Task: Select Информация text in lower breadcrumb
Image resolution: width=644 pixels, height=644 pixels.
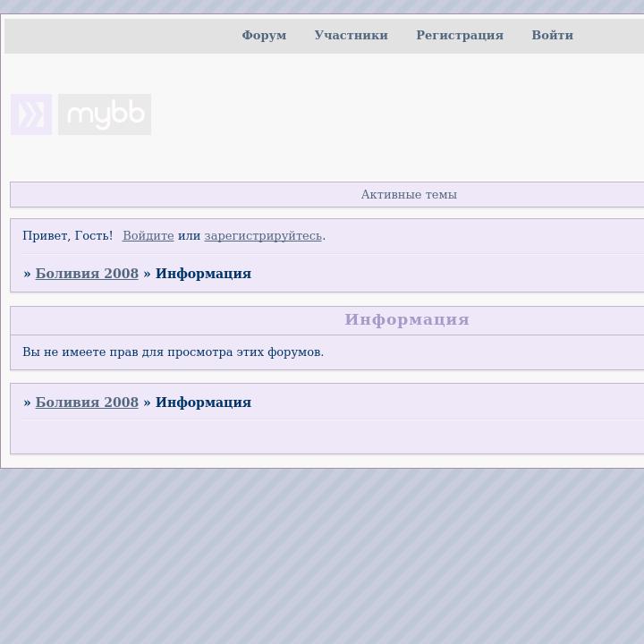Action: [x=203, y=402]
